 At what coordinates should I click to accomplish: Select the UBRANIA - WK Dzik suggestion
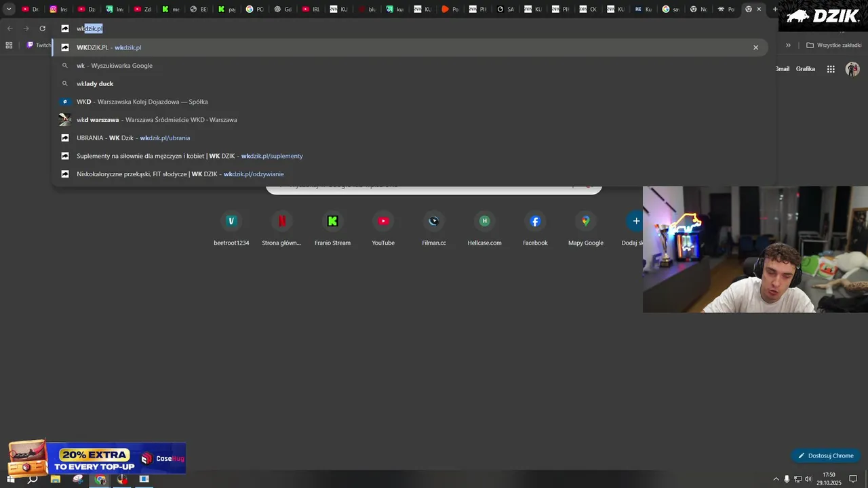tap(410, 138)
